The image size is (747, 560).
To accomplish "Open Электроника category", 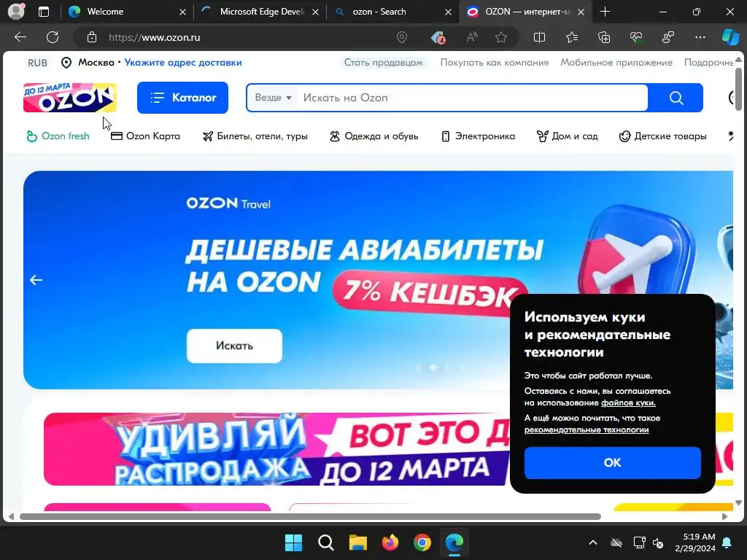I will [x=478, y=136].
